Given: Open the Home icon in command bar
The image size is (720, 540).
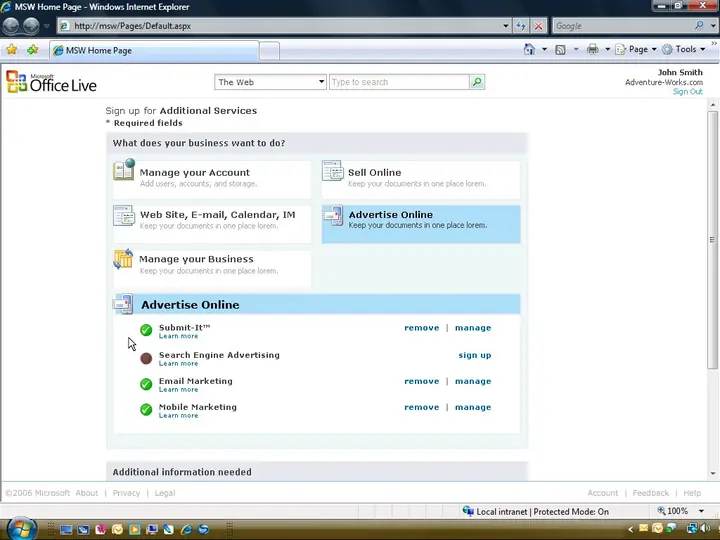Looking at the screenshot, I should coord(529,49).
